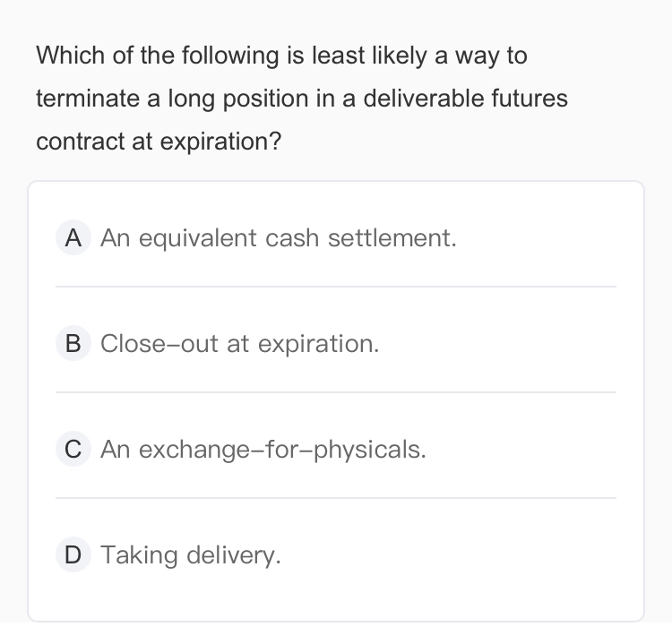Click the word "terminate" in the question
The width and height of the screenshot is (672, 627).
coord(85,99)
